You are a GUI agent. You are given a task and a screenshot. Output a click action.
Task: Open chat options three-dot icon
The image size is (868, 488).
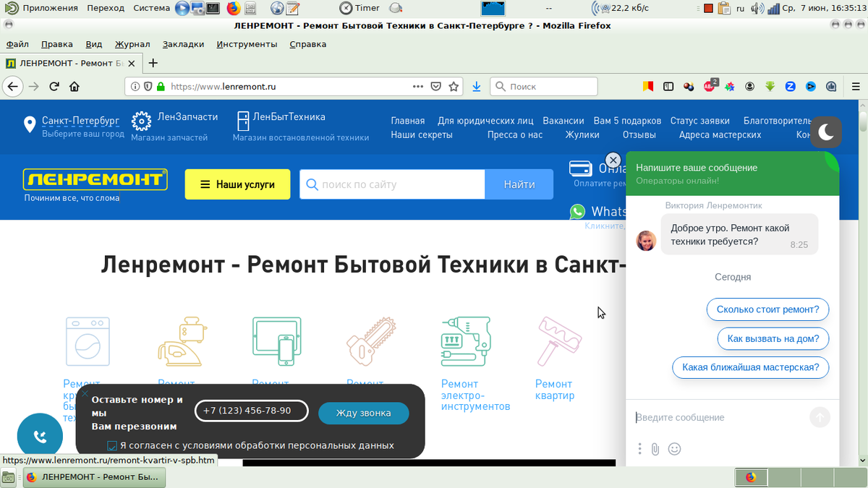639,449
